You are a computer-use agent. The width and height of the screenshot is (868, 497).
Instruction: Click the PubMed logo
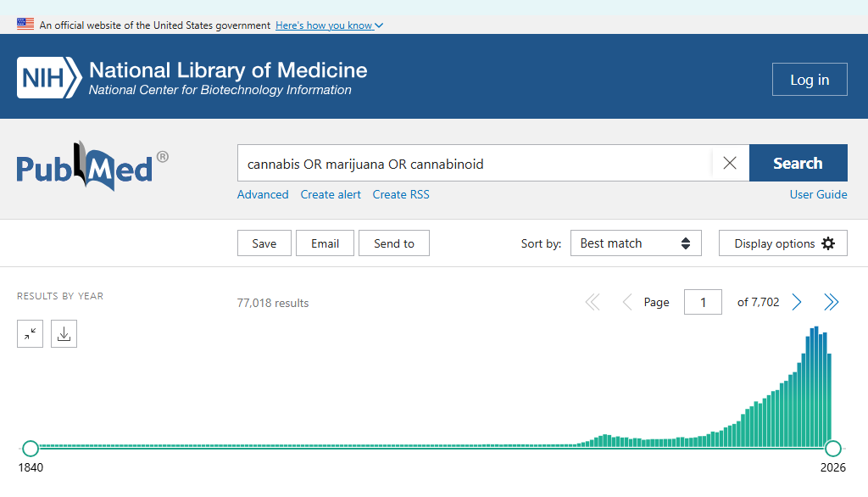tap(92, 166)
